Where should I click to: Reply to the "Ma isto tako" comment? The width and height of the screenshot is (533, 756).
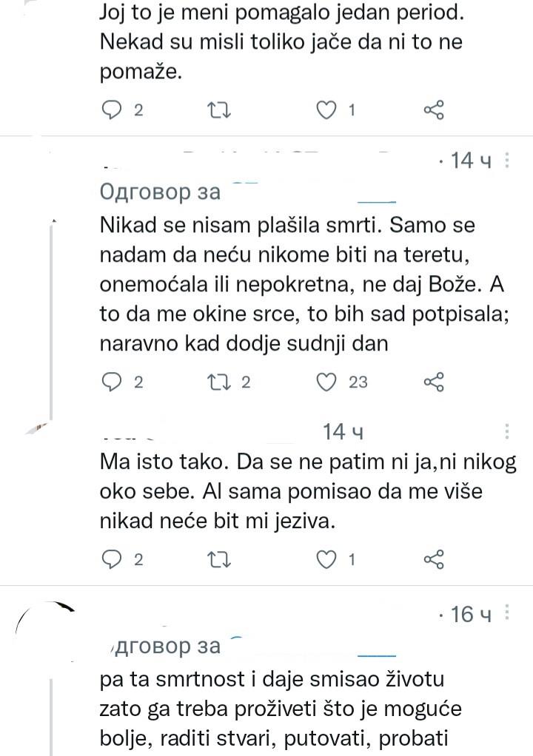pos(113,559)
